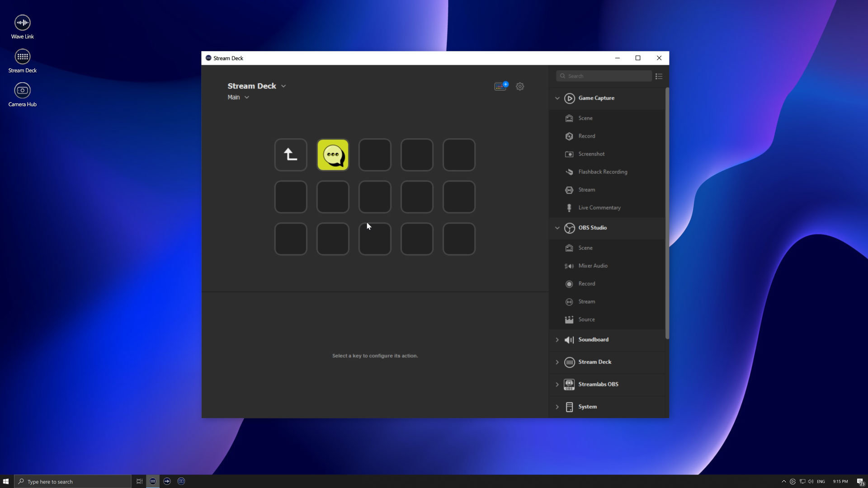Viewport: 868px width, 488px height.
Task: Open the Camera Hub desktop shortcut
Action: (x=22, y=95)
